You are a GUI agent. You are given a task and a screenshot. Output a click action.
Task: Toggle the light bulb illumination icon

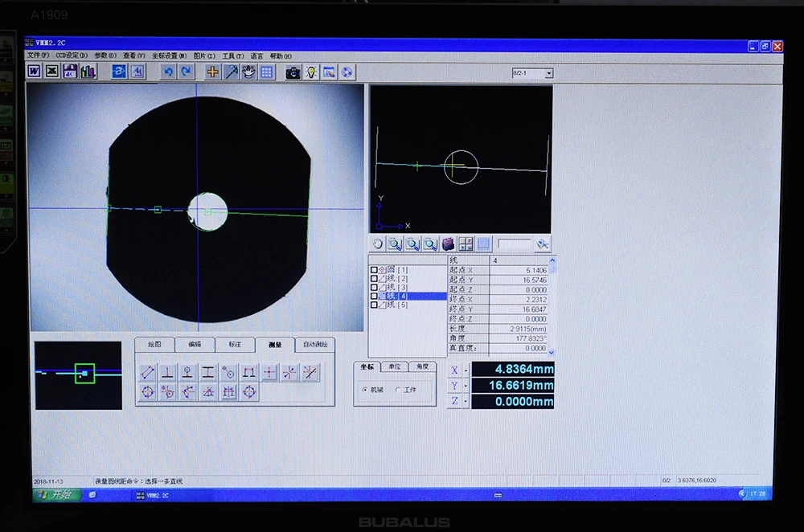(x=311, y=73)
